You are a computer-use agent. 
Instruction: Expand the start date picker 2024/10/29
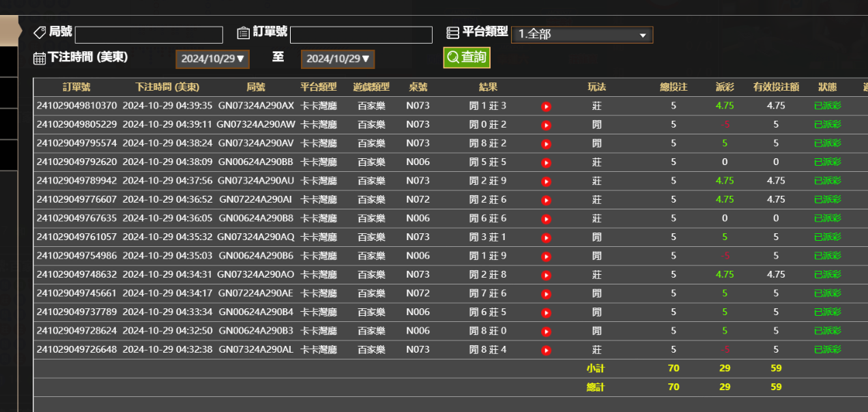tap(212, 59)
